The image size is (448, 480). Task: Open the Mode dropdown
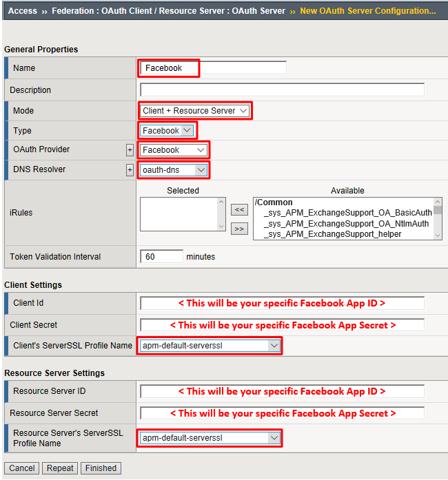195,110
